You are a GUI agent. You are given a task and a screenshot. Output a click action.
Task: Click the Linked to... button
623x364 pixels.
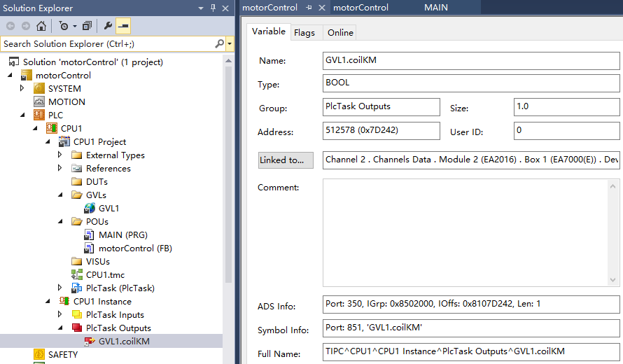[286, 160]
